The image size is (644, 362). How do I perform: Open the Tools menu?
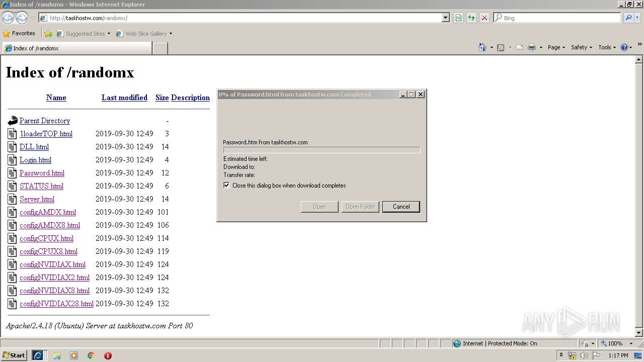(607, 47)
